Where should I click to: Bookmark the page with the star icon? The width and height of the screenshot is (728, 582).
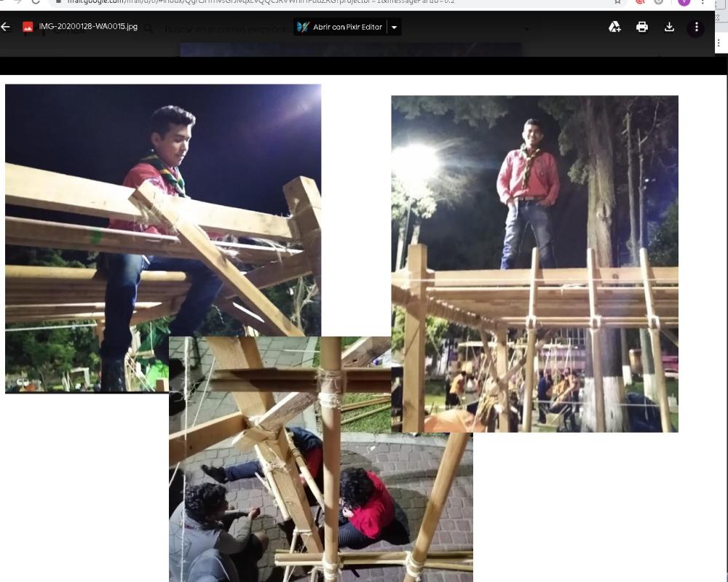tap(617, 2)
